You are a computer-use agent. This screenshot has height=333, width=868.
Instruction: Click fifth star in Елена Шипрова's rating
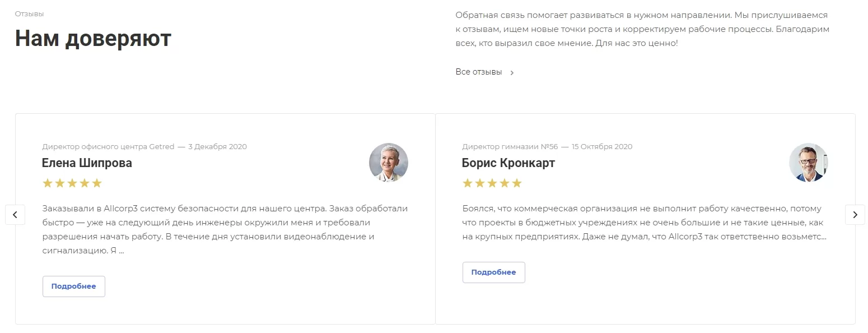(x=97, y=183)
